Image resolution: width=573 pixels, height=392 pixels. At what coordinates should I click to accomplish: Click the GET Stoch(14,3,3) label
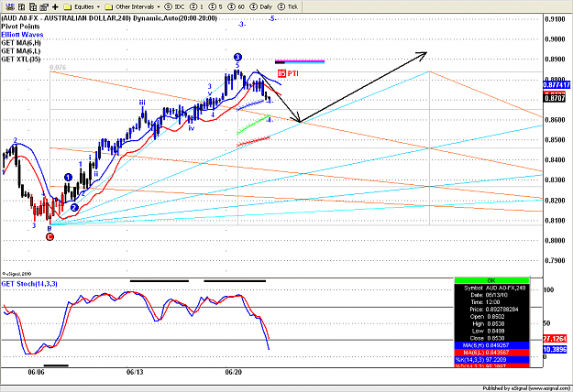(x=29, y=284)
